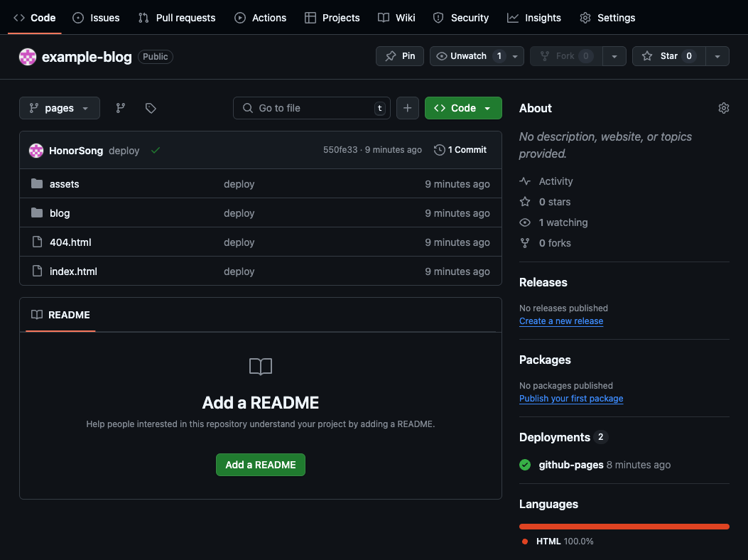Viewport: 748px width, 560px height.
Task: Click HonorSong avatar in commit row
Action: 36,151
